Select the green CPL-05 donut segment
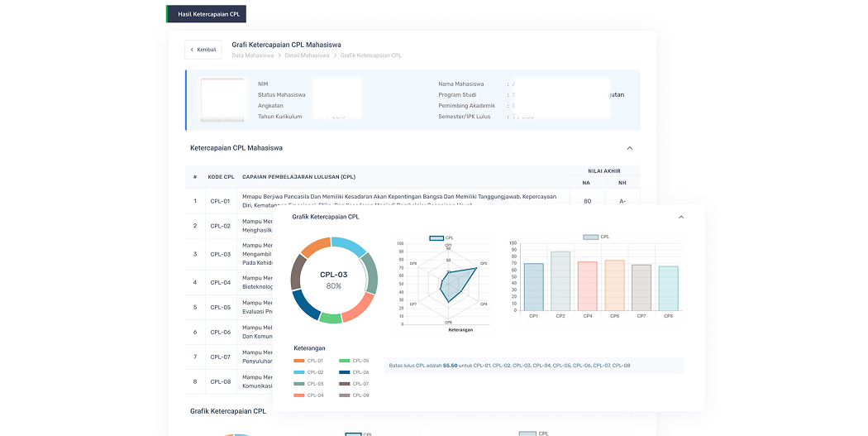Viewport: 868px width, 436px height. point(331,318)
